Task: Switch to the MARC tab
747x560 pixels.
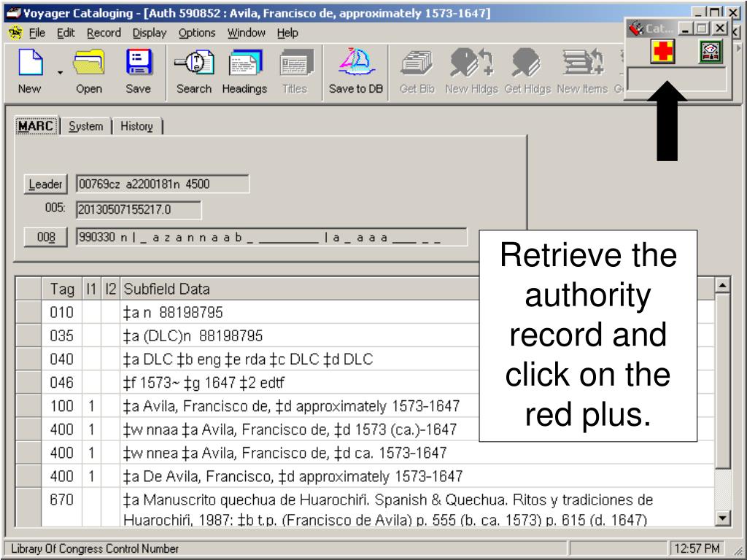Action: coord(36,126)
